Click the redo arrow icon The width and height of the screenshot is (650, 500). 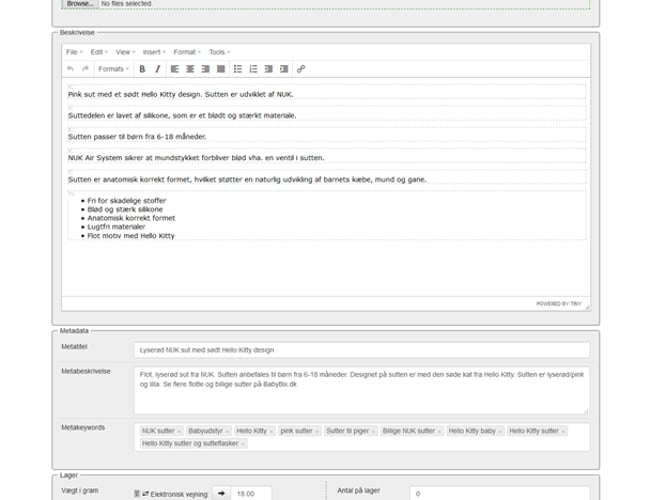(x=85, y=69)
